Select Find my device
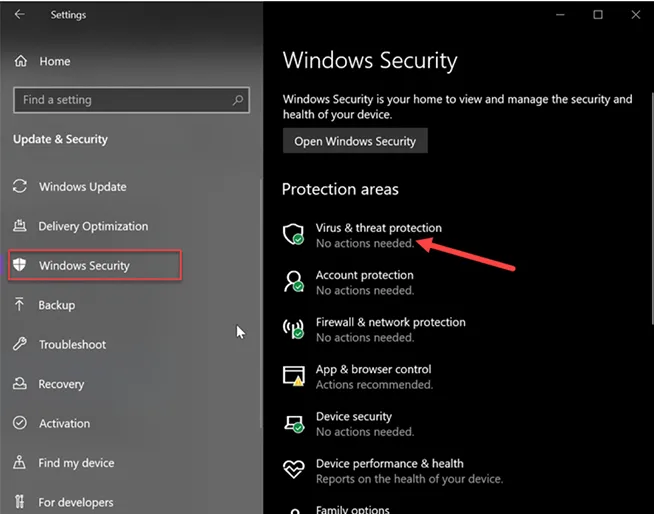 [76, 463]
